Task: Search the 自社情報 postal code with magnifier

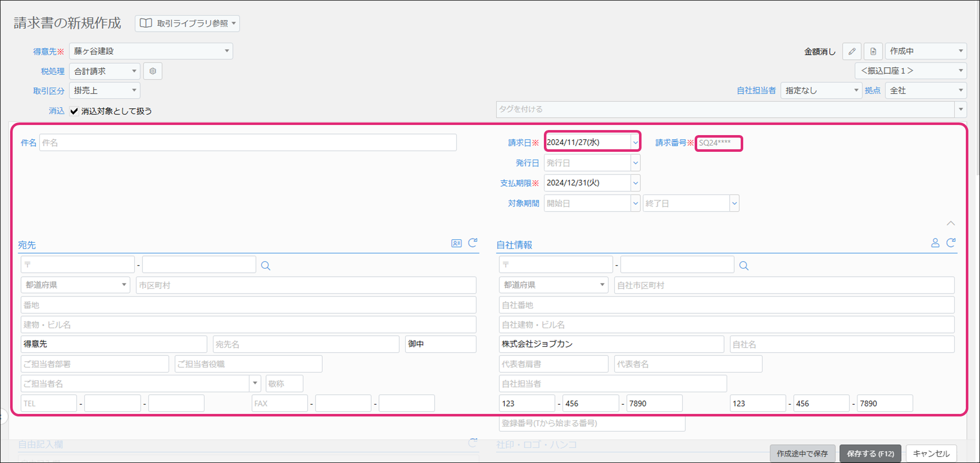Action: [744, 266]
